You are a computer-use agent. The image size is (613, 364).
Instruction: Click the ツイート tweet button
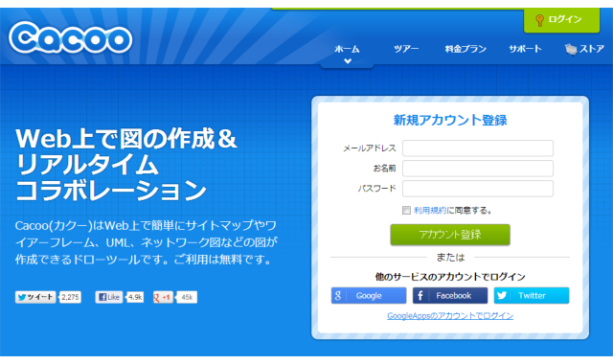click(x=35, y=297)
